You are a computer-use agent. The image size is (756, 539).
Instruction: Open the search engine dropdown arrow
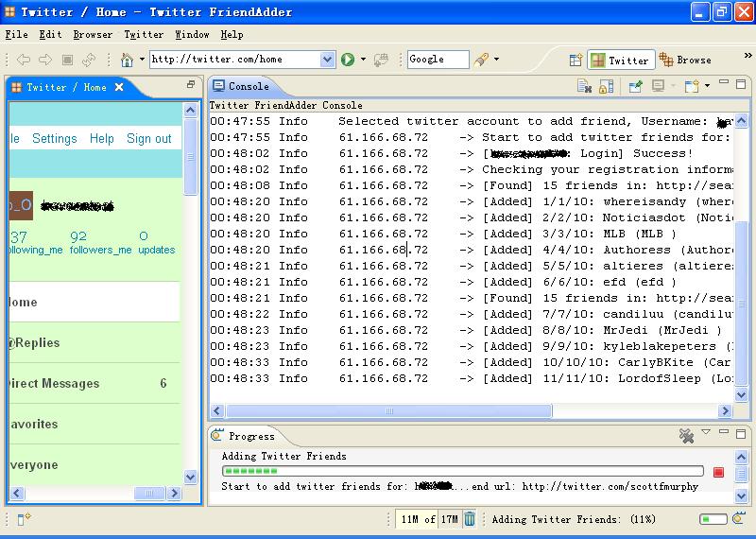[x=497, y=60]
